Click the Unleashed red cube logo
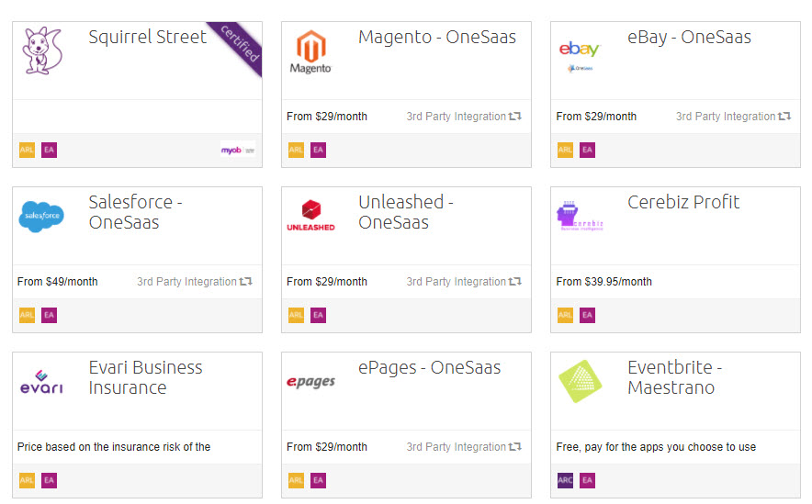Screen dimensions: 812x504 [x=310, y=215]
